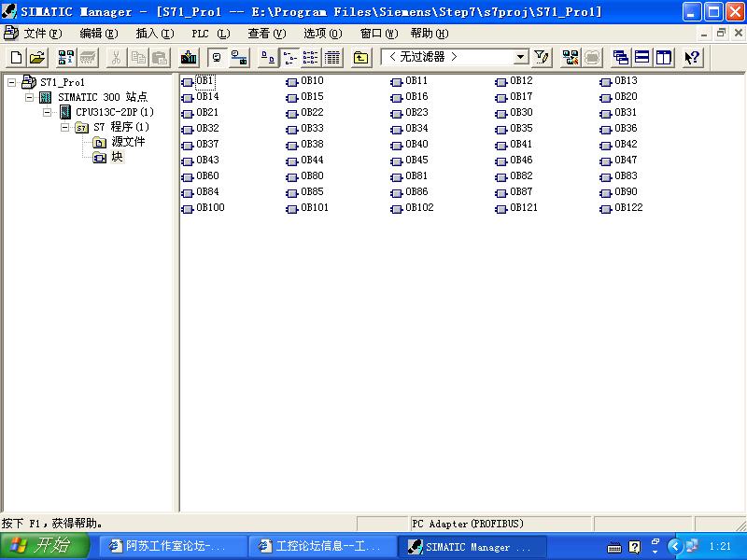Viewport: 747px width, 560px height.
Task: Click the Up One Level folder icon
Action: tap(360, 58)
